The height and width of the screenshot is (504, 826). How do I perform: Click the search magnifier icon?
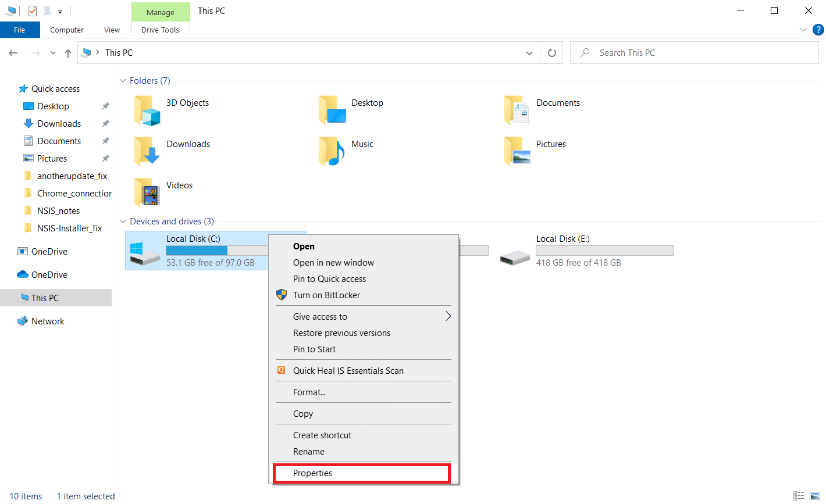585,52
